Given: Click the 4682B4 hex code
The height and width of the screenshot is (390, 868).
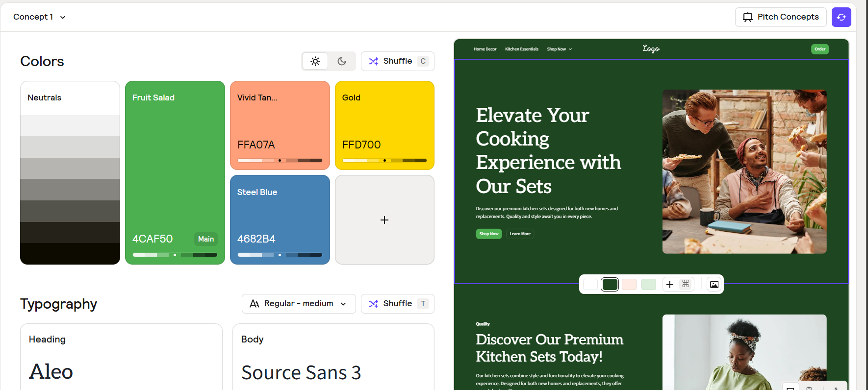Looking at the screenshot, I should [256, 239].
